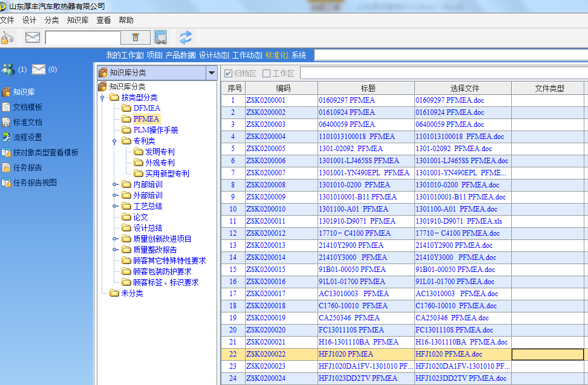Open the online users icon in sidebar
The image size is (588, 385).
8,70
